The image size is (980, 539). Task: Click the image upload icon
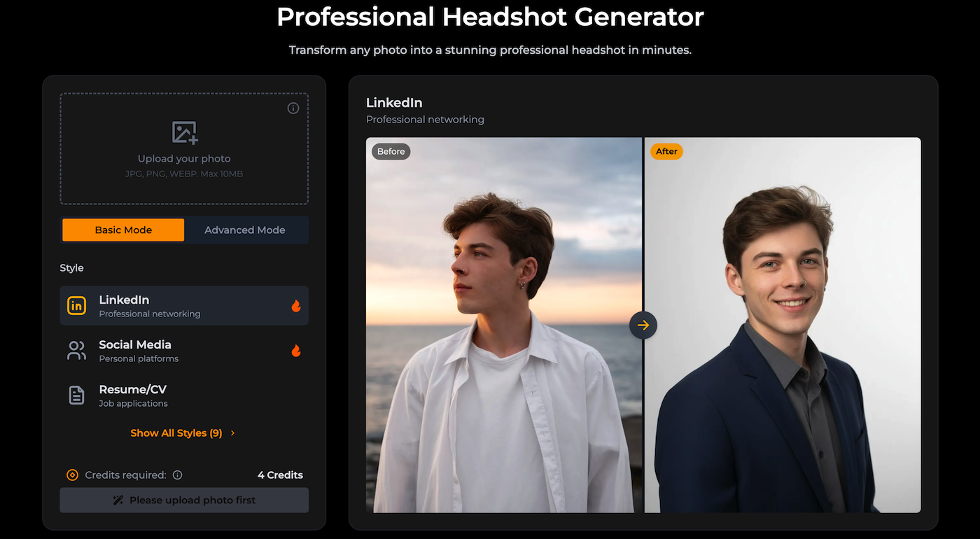pyautogui.click(x=185, y=132)
